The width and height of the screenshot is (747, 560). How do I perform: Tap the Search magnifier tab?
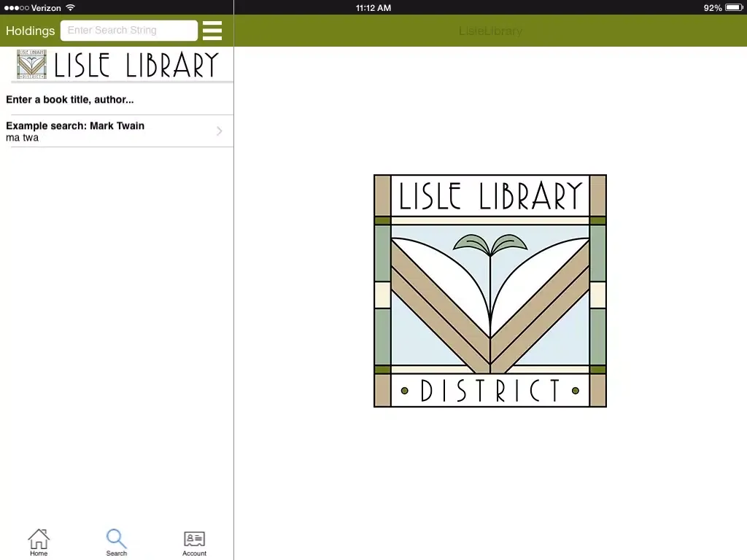pyautogui.click(x=116, y=542)
